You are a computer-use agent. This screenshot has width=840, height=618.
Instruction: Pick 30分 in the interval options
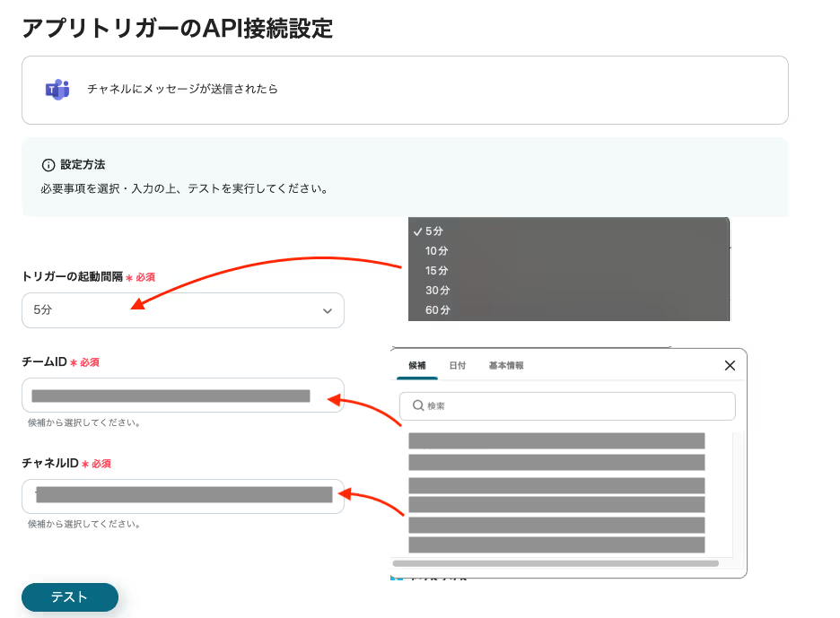tap(437, 291)
